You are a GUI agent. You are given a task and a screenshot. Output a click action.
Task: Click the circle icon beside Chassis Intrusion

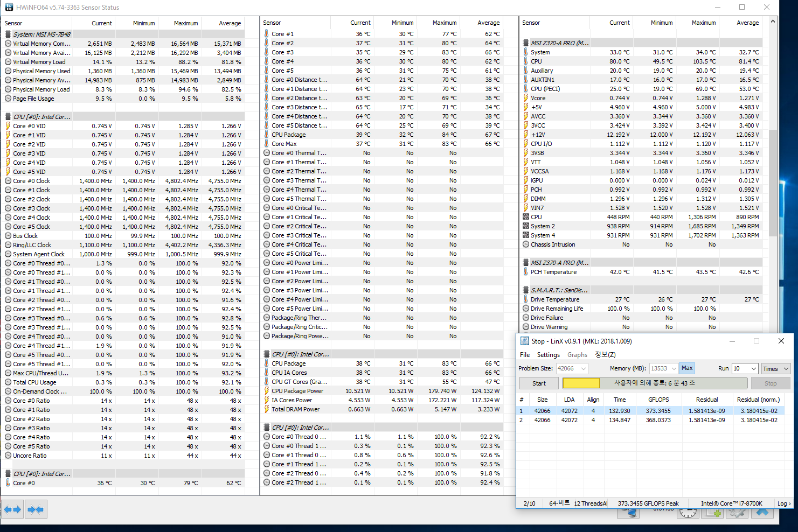pos(526,244)
